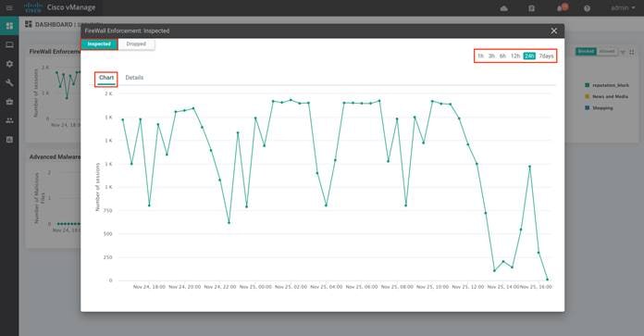Screen dimensions: 644x336
Task: Expand the admin user dropdown
Action: pyautogui.click(x=623, y=7)
